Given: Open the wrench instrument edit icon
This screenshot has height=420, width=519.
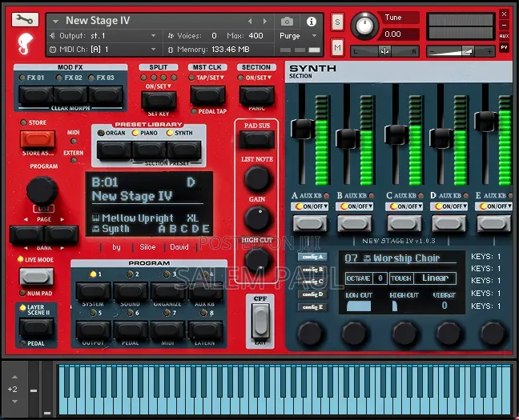Looking at the screenshot, I should pos(25,19).
